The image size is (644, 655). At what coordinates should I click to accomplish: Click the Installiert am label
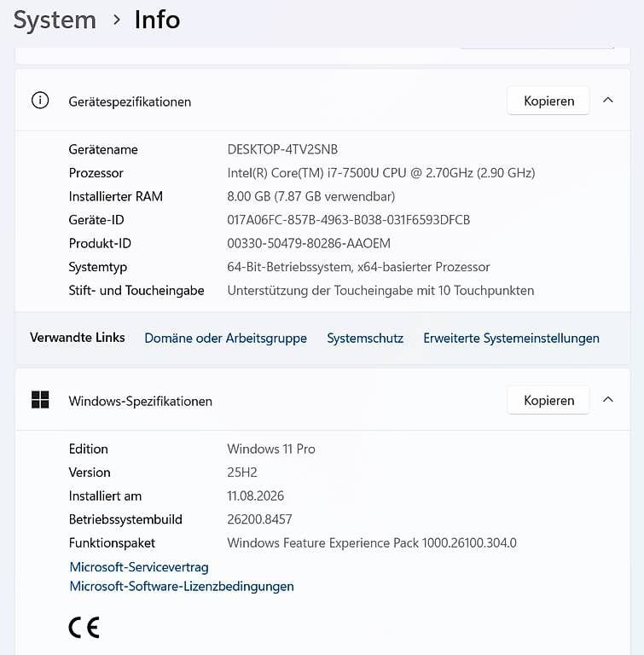click(105, 496)
